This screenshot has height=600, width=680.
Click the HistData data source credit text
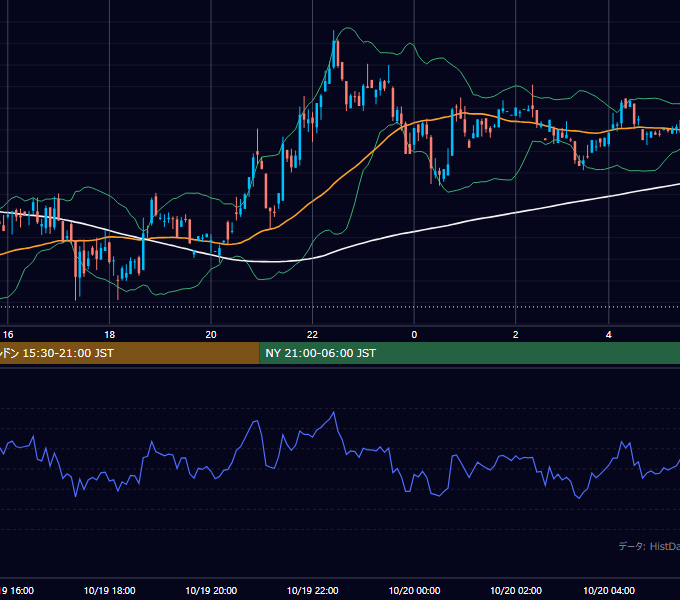[x=649, y=546]
